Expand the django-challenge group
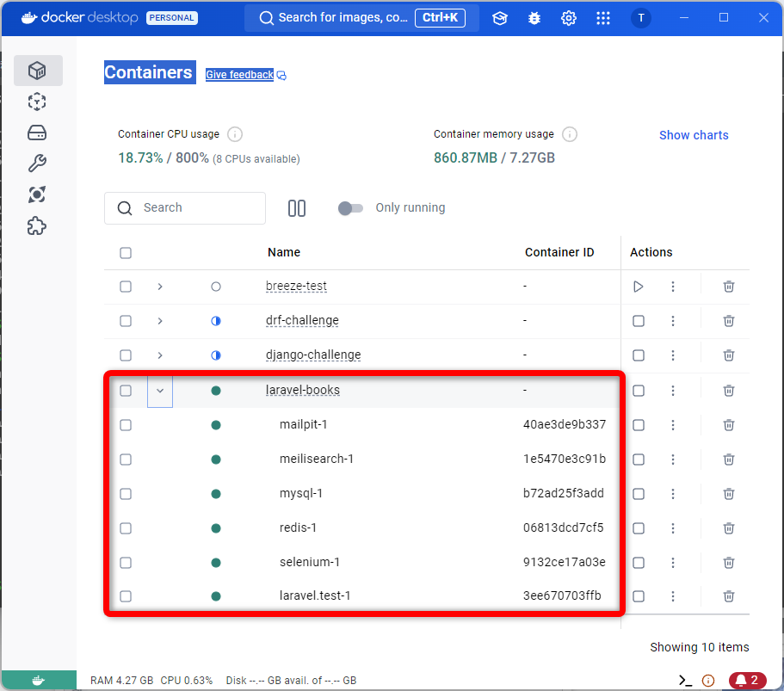 pyautogui.click(x=159, y=355)
